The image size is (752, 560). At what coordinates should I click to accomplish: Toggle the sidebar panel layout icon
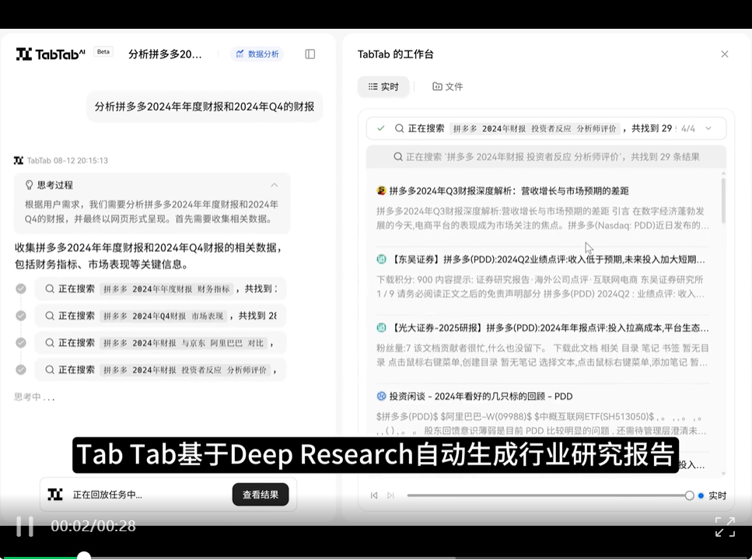[x=310, y=54]
